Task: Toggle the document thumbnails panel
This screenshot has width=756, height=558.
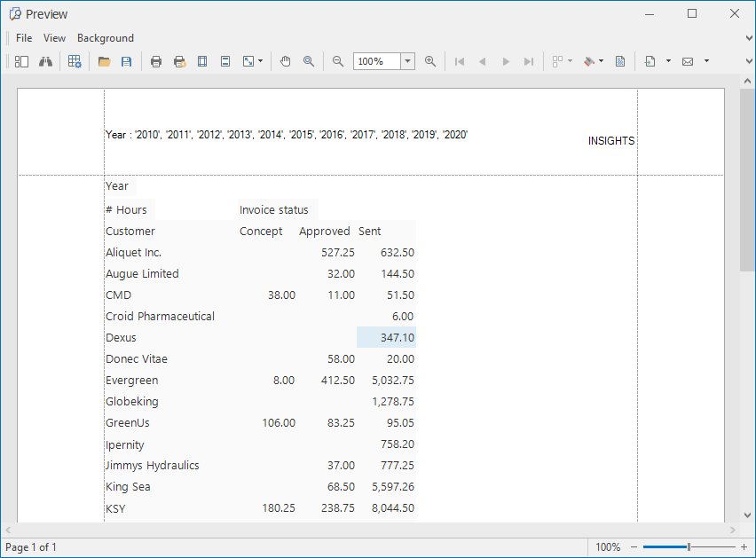Action: pyautogui.click(x=21, y=61)
